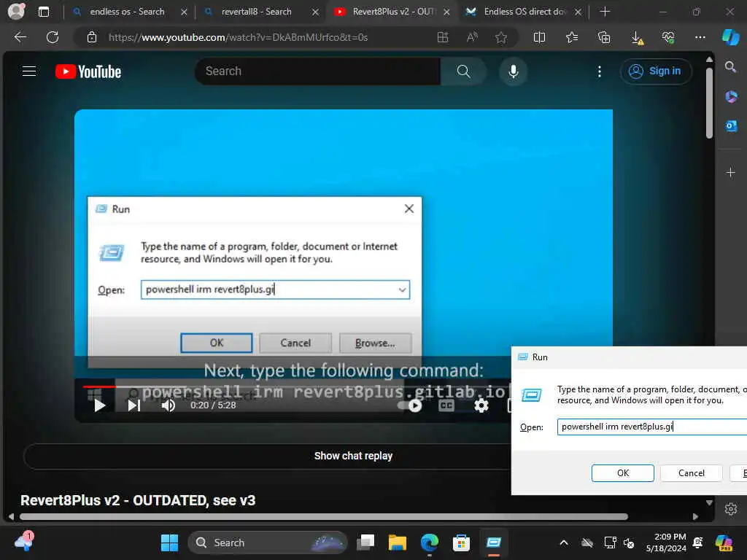Open Browser essentials heart icon
Screen dimensions: 747x560
(668, 37)
